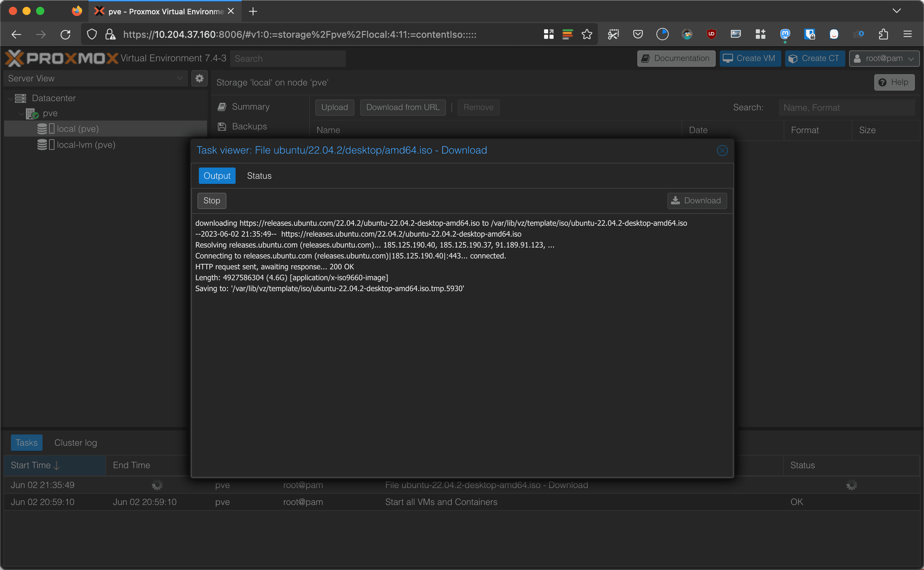Click the Help button
Viewport: 924px width, 570px height.
tap(894, 82)
